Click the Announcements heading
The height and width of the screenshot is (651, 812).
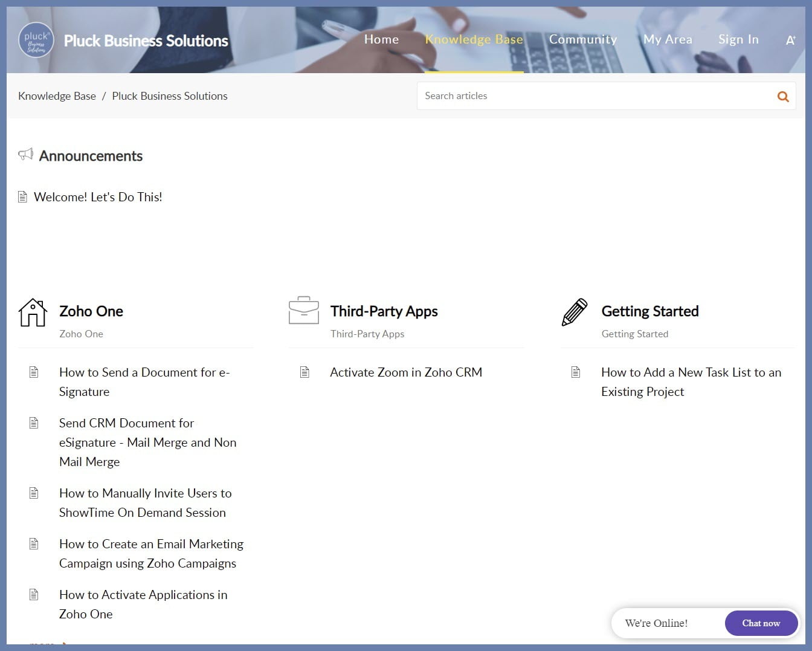91,156
